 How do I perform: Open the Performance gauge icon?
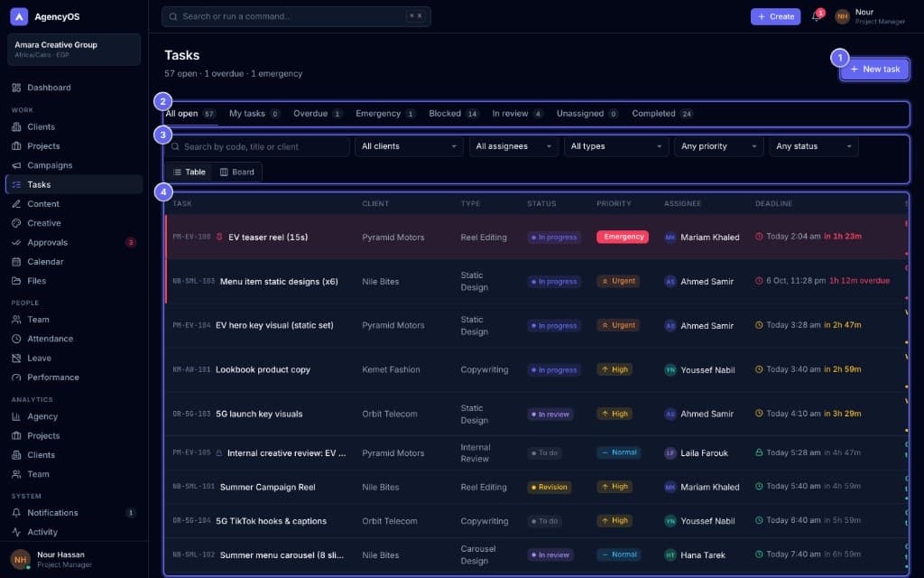pyautogui.click(x=16, y=377)
